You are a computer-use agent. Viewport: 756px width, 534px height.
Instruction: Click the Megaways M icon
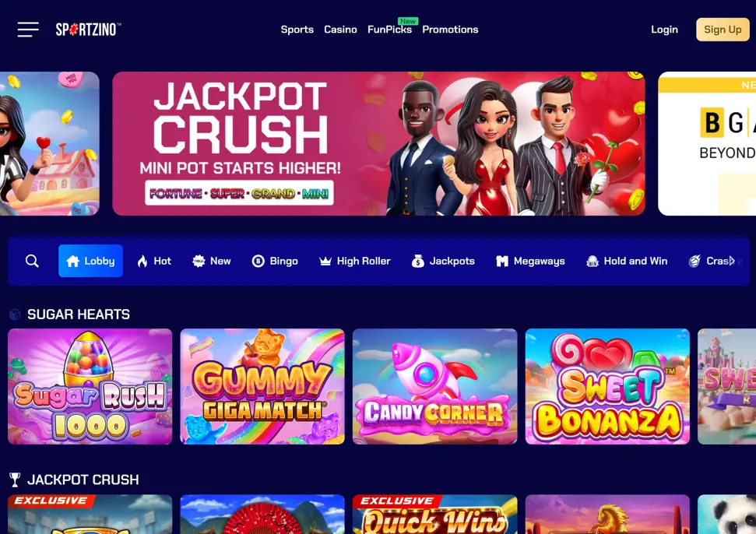[502, 261]
